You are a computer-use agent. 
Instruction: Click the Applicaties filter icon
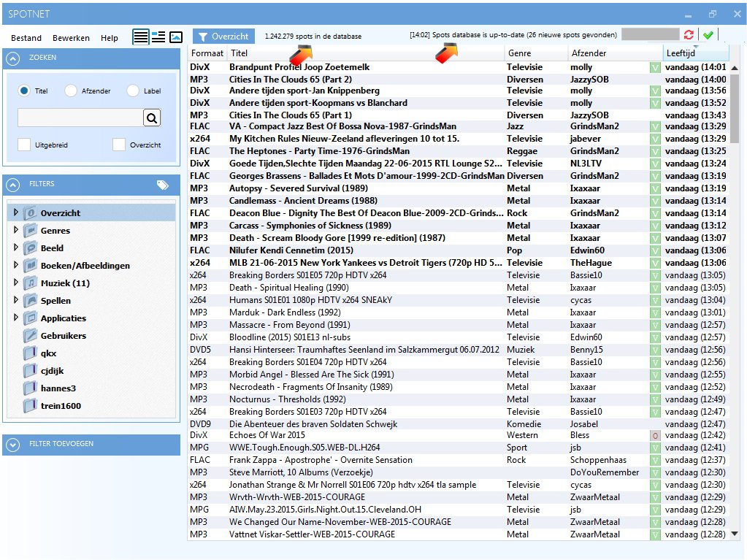[x=31, y=318]
